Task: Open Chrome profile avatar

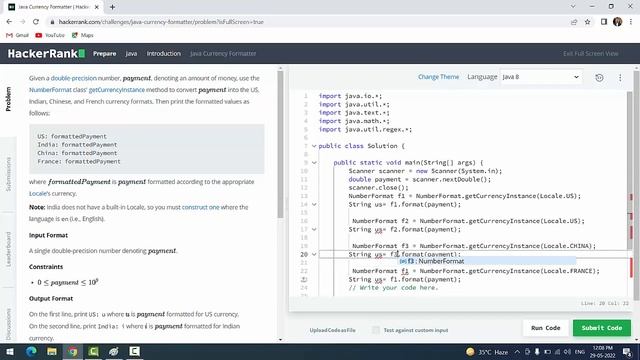Action: 617,22
